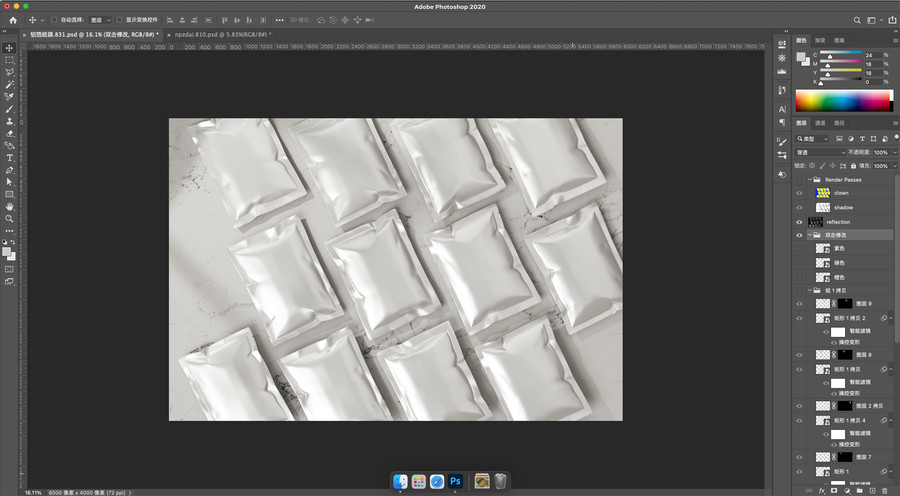Screen dimensions: 900x496
Task: Select the Path Selection arrow tool
Action: click(x=9, y=182)
